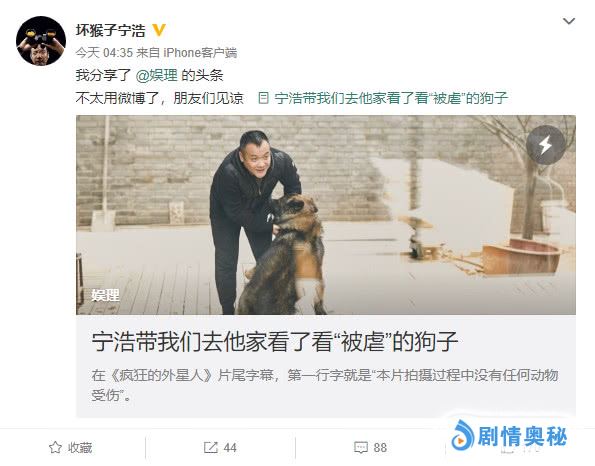Click the lightning bolt icon on the image
Image resolution: width=595 pixels, height=466 pixels.
[x=545, y=145]
